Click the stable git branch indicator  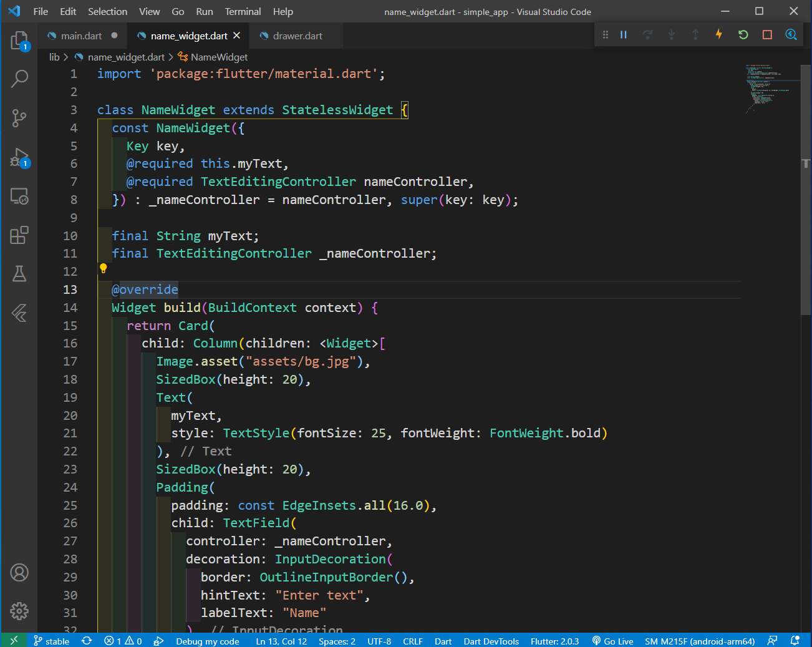[x=51, y=641]
